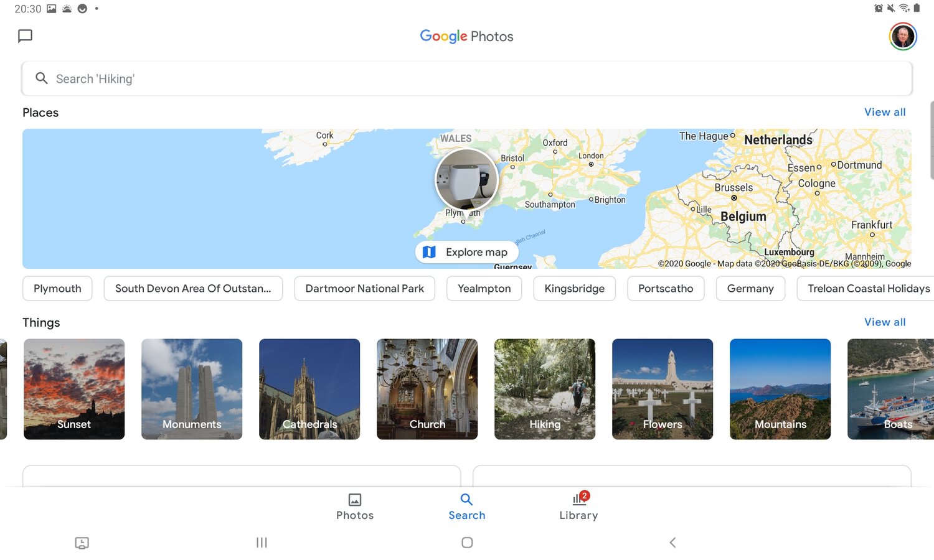
Task: Tap the Frankfurt label on the map
Action: click(x=872, y=225)
